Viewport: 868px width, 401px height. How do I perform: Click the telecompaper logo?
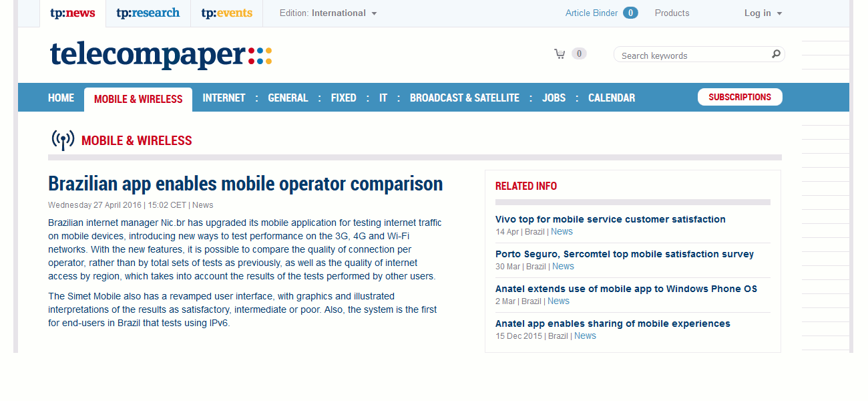click(160, 56)
